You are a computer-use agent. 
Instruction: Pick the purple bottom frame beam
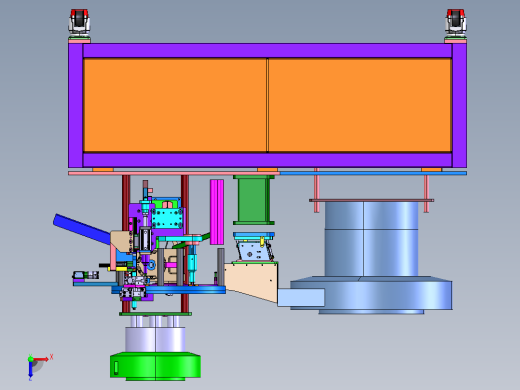point(267,160)
